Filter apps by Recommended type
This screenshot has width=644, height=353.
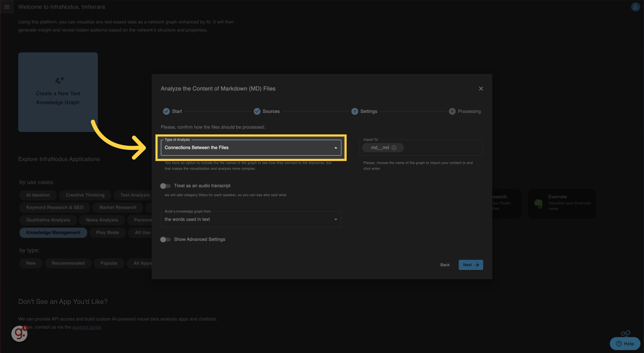click(68, 263)
